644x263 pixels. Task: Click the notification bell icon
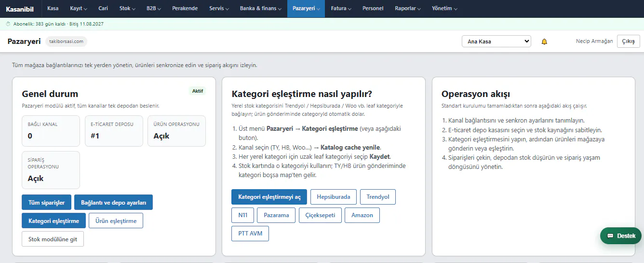[x=544, y=42]
